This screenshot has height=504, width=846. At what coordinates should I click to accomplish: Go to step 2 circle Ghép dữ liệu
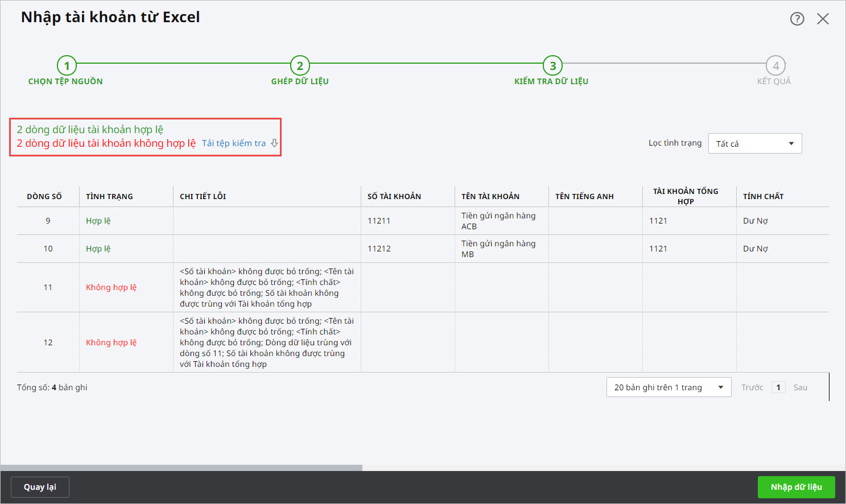(300, 65)
